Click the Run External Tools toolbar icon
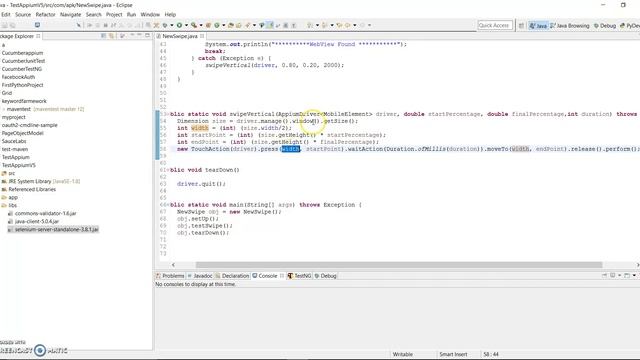Viewport: 640px width, 360px height. point(194,25)
